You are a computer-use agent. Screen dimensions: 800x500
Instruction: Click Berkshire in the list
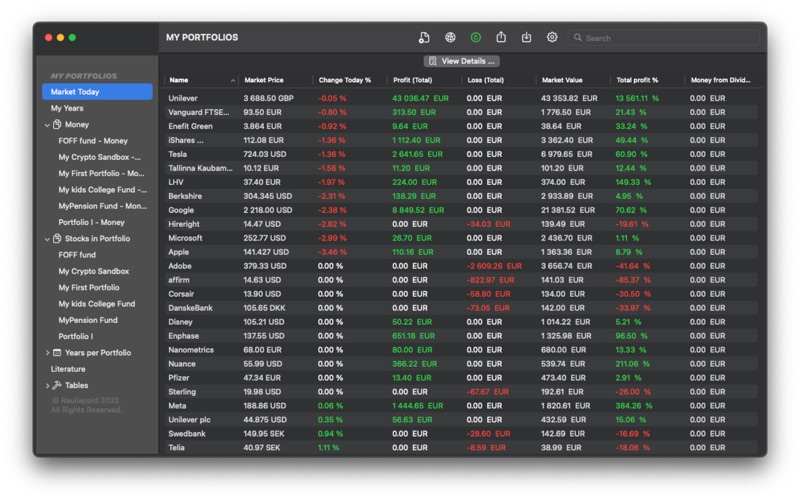click(x=185, y=196)
